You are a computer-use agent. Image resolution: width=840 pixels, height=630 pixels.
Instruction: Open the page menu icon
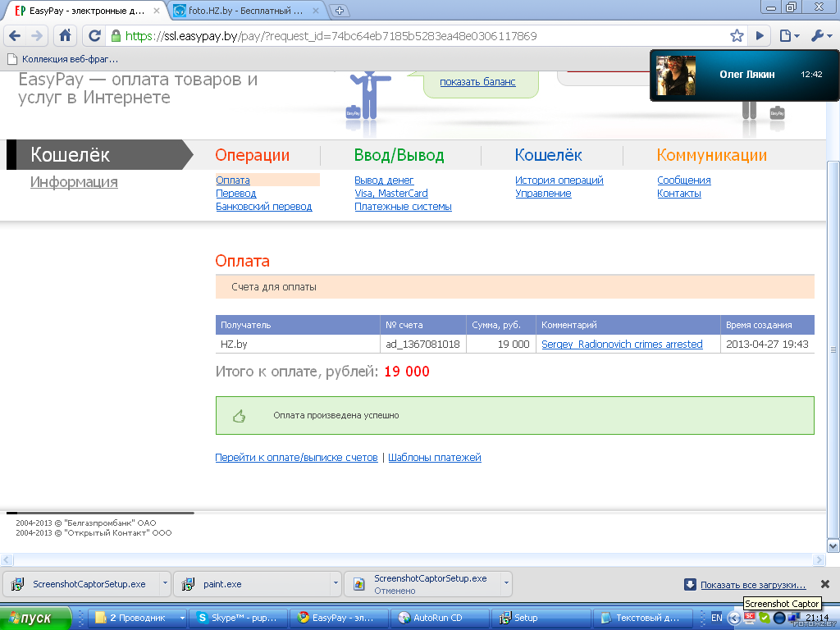coord(789,36)
